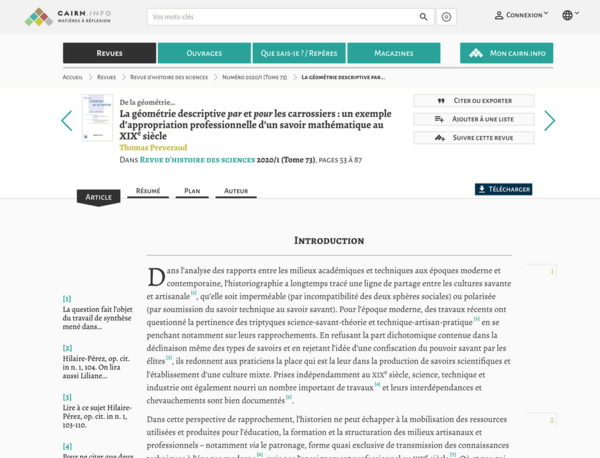The width and height of the screenshot is (600, 458).
Task: Click "De la géométrie..." subtitle
Action: pyautogui.click(x=147, y=102)
